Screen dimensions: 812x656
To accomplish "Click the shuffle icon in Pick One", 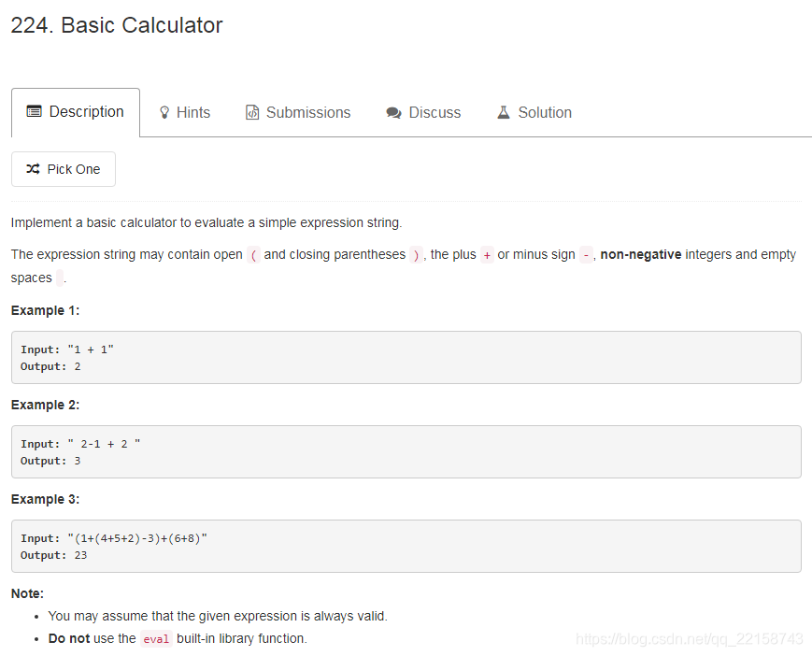I will tap(33, 169).
